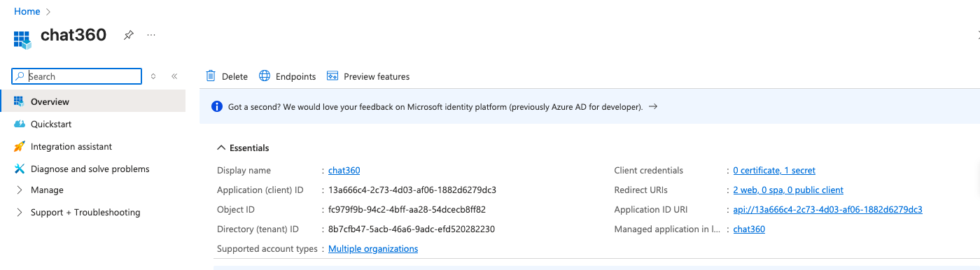Click the Client credentials label
The image size is (980, 270).
tap(648, 171)
